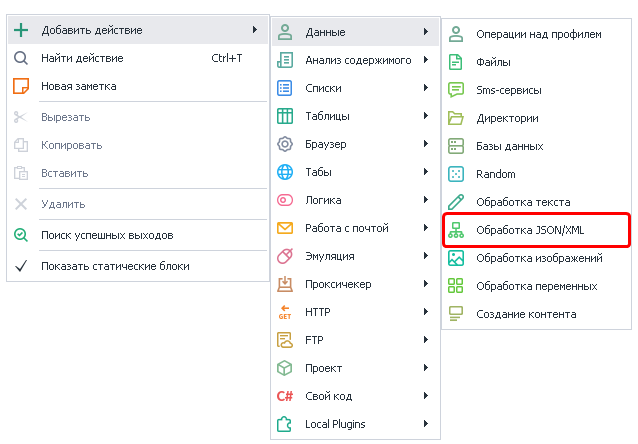This screenshot has height=444, width=638.
Task: Select Поиск успешных выходов menu entry
Action: (x=107, y=235)
